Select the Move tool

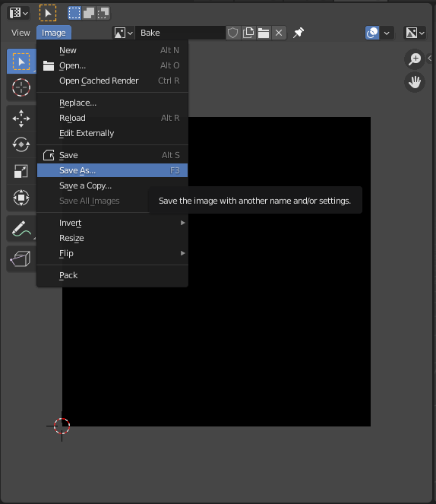pyautogui.click(x=21, y=119)
